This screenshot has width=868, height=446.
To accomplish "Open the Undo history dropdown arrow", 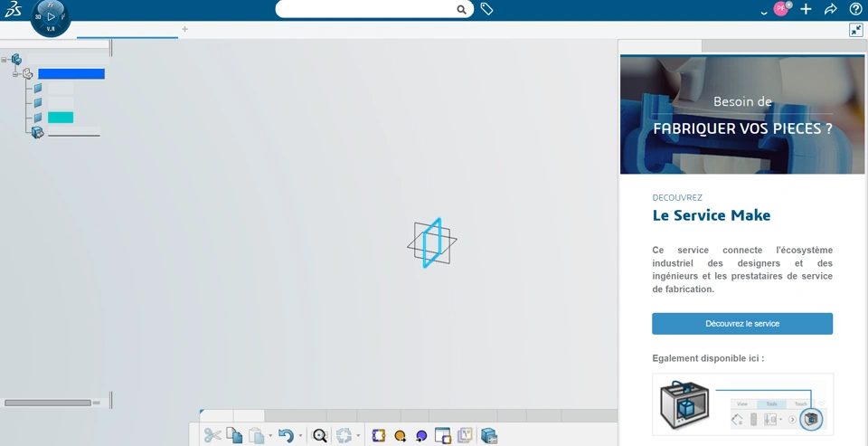I will [x=300, y=435].
